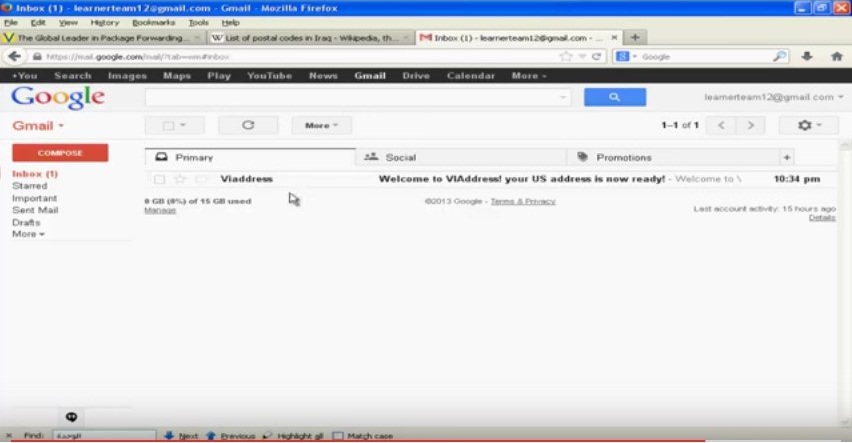Select the Primary inbox tab

250,157
